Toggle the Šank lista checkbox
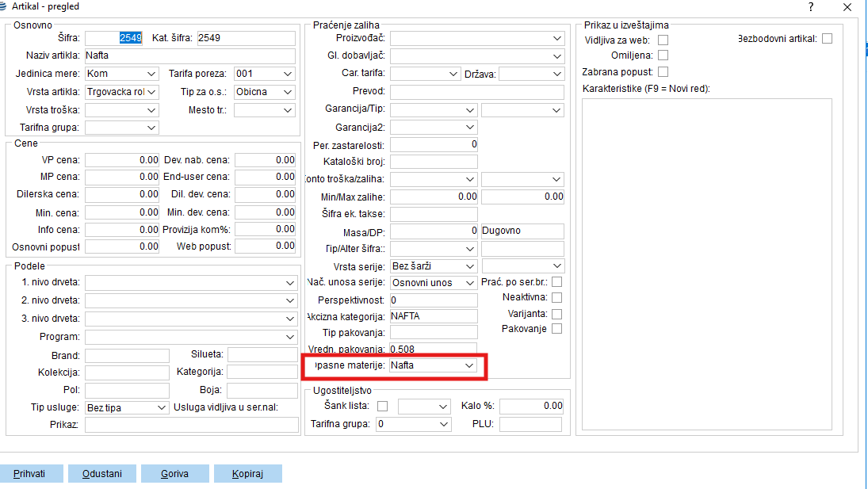Viewport: 868px width, 489px height. 383,407
